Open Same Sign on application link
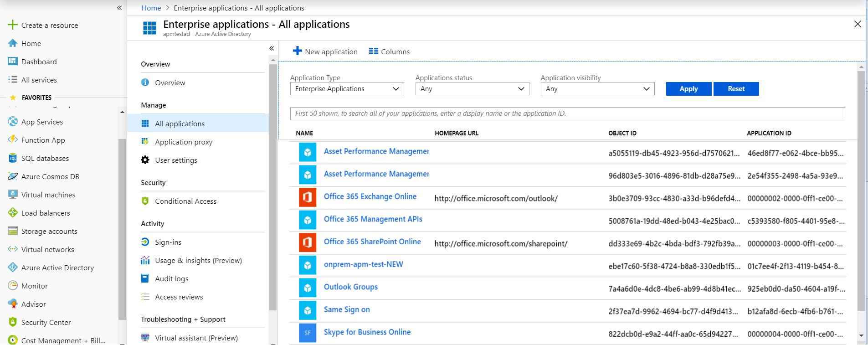Viewport: 868px width, 345px height. pyautogui.click(x=347, y=309)
